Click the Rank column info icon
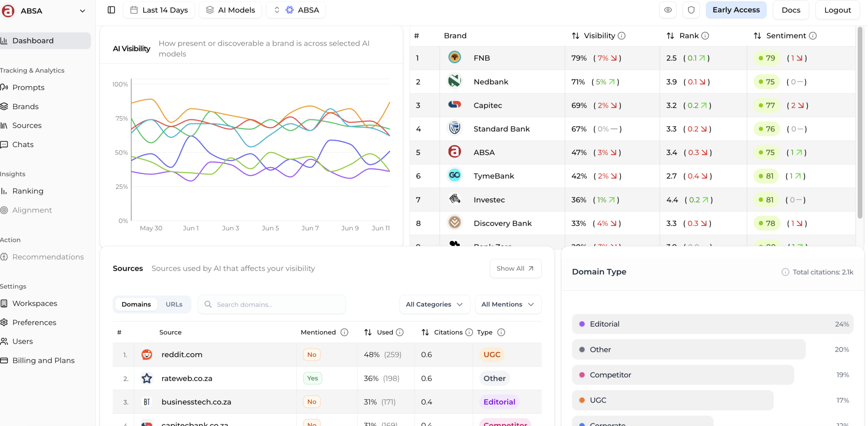The height and width of the screenshot is (426, 868). coord(705,36)
